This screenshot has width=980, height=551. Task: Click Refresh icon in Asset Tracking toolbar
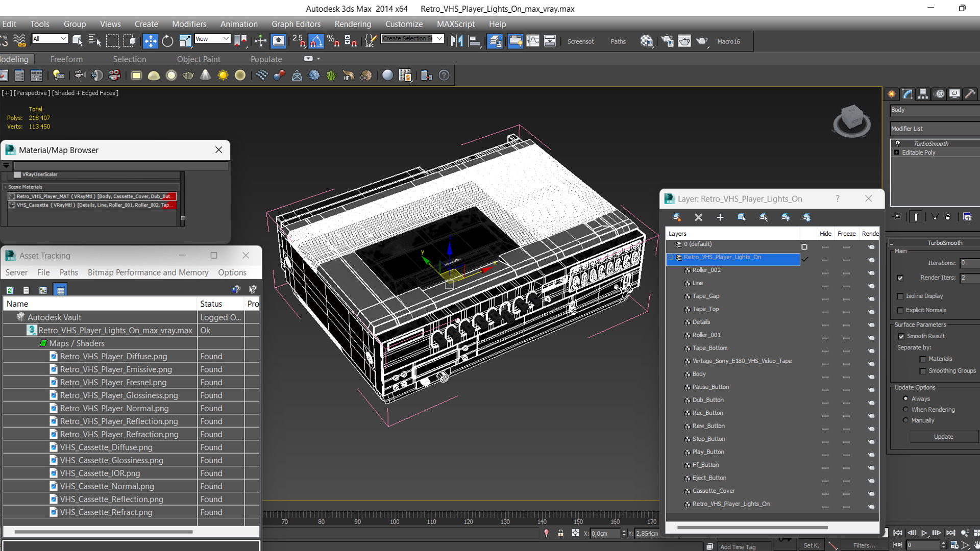pyautogui.click(x=10, y=290)
